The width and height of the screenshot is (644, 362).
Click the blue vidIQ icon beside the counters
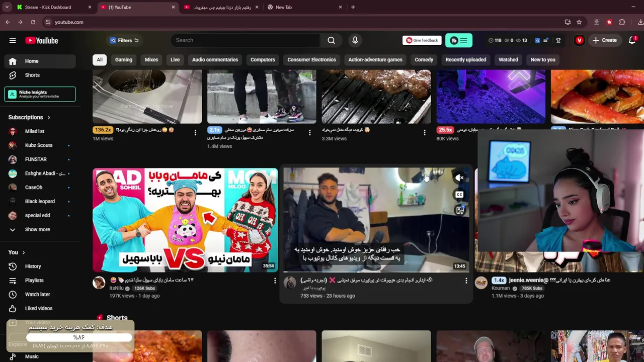pyautogui.click(x=537, y=40)
